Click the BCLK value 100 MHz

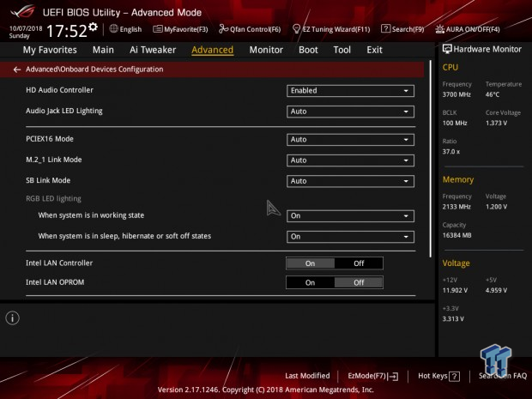(455, 124)
